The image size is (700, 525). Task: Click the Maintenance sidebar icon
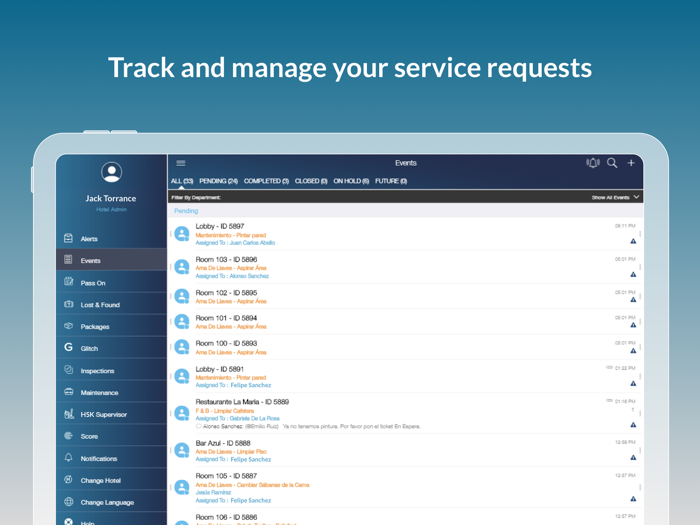tap(68, 392)
